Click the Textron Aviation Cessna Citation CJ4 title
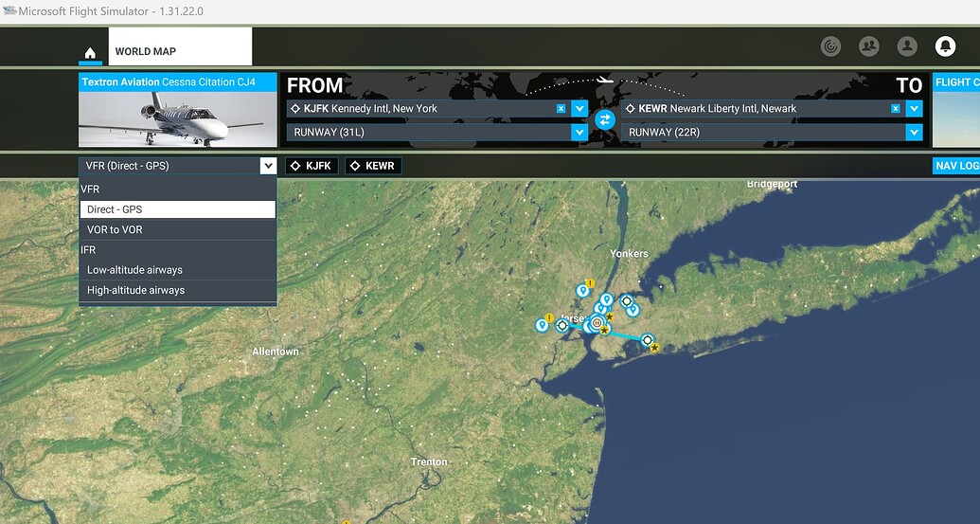This screenshot has height=524, width=980. coord(169,81)
